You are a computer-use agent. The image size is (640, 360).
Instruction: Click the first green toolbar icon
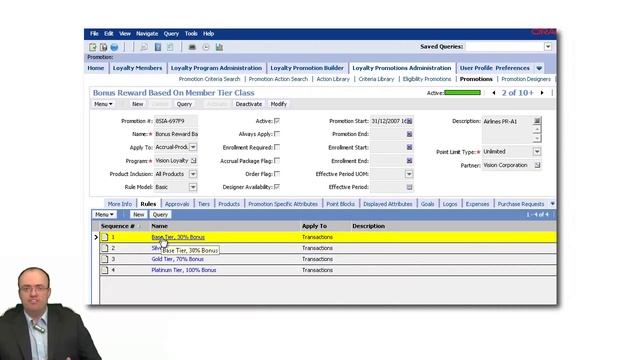[93, 47]
